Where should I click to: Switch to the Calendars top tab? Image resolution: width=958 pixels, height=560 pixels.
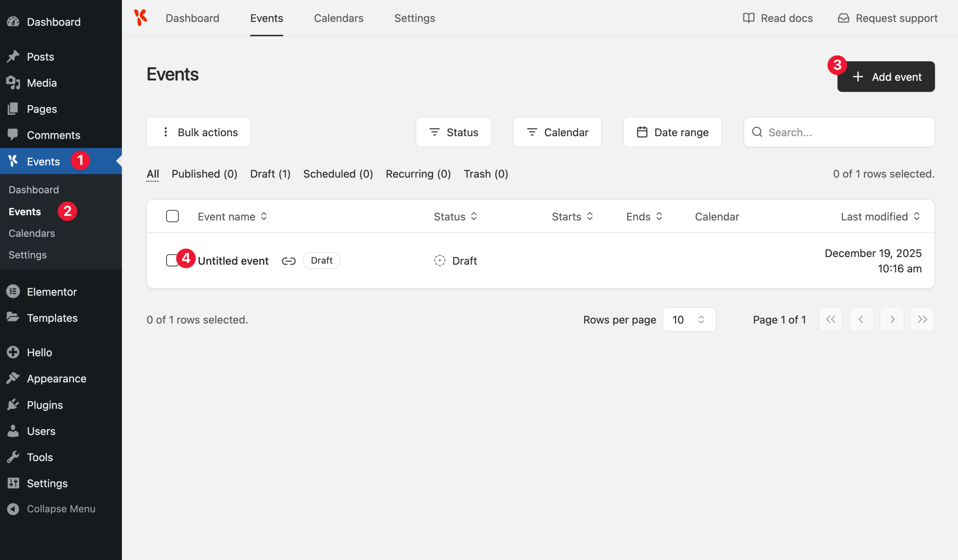point(338,18)
